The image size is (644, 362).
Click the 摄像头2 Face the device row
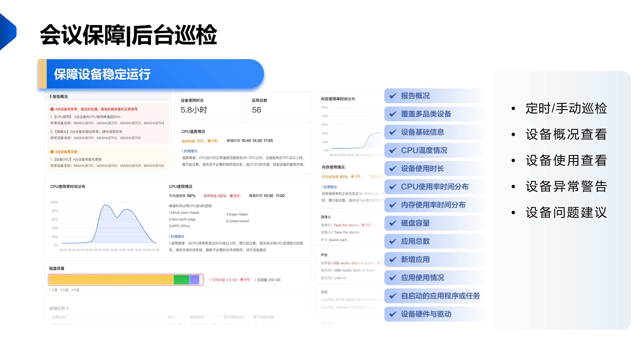point(340,232)
